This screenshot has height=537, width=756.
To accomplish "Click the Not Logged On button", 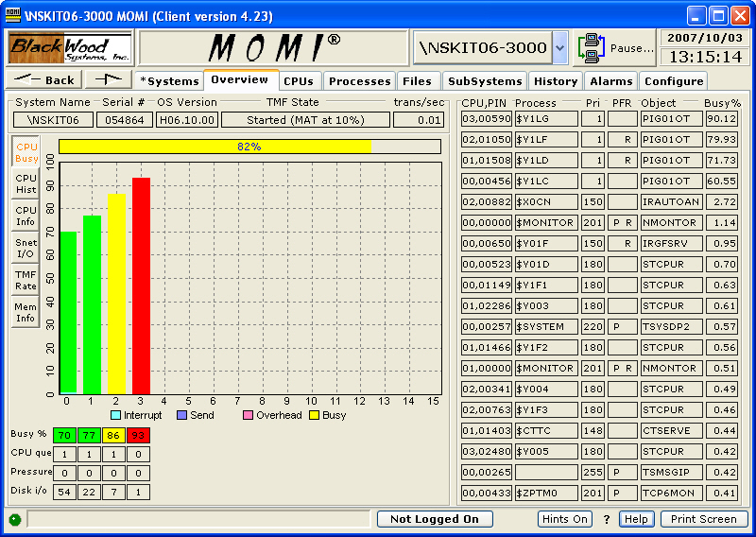I will 435,519.
